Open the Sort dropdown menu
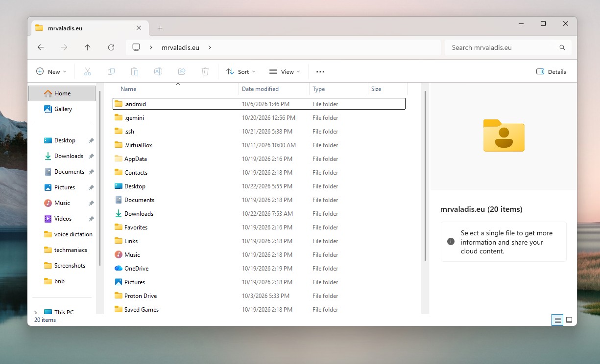Viewport: 600px width, 364px height. [x=241, y=71]
